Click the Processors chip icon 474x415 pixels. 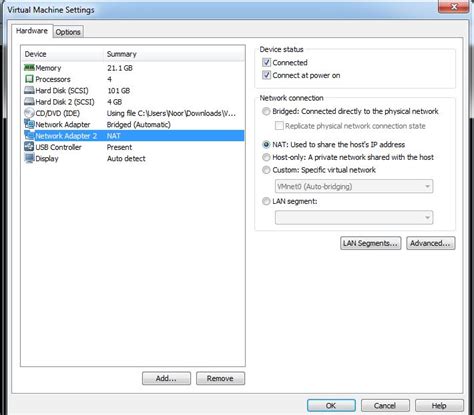click(x=29, y=79)
